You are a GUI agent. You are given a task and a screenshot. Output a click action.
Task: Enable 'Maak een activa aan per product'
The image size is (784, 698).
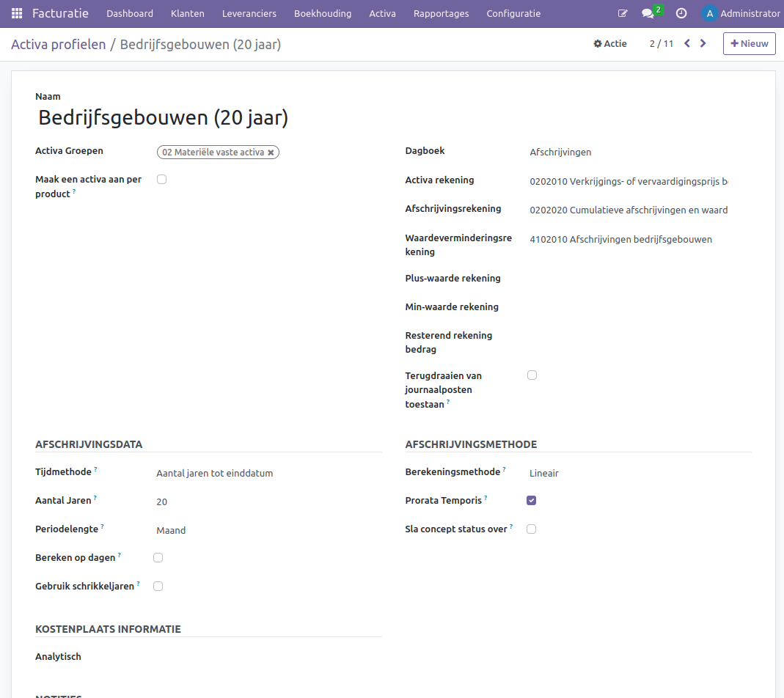pos(161,179)
